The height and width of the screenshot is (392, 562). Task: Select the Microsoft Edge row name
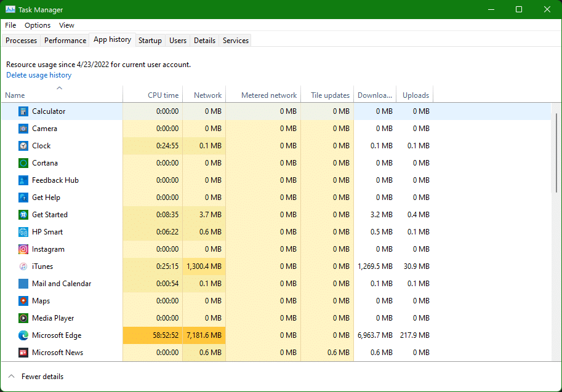point(57,335)
